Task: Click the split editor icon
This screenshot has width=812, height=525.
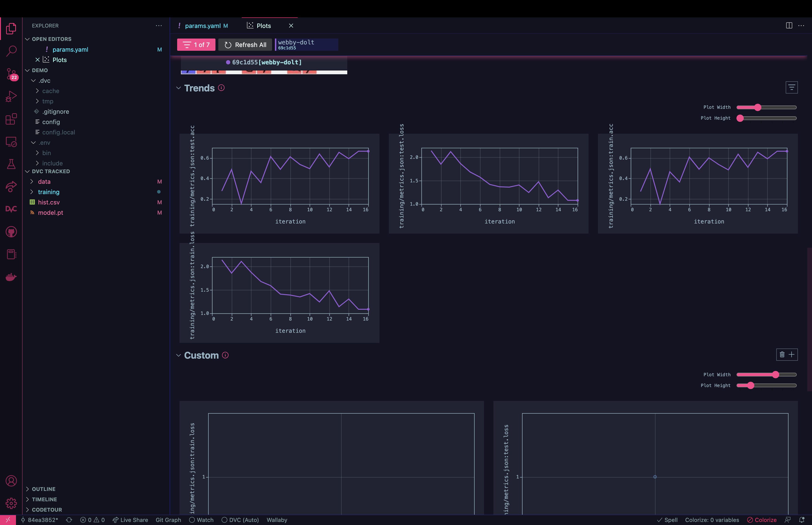Action: pyautogui.click(x=789, y=26)
